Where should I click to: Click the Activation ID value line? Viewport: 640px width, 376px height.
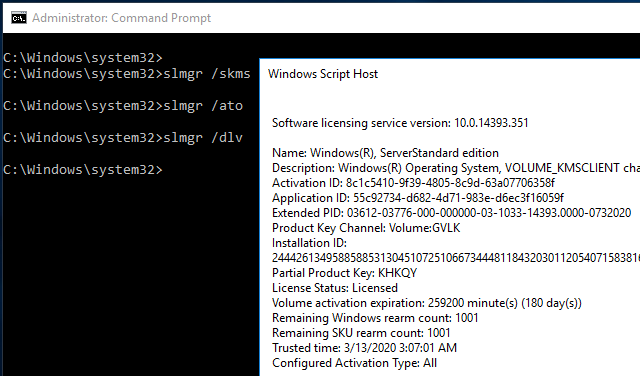click(413, 183)
